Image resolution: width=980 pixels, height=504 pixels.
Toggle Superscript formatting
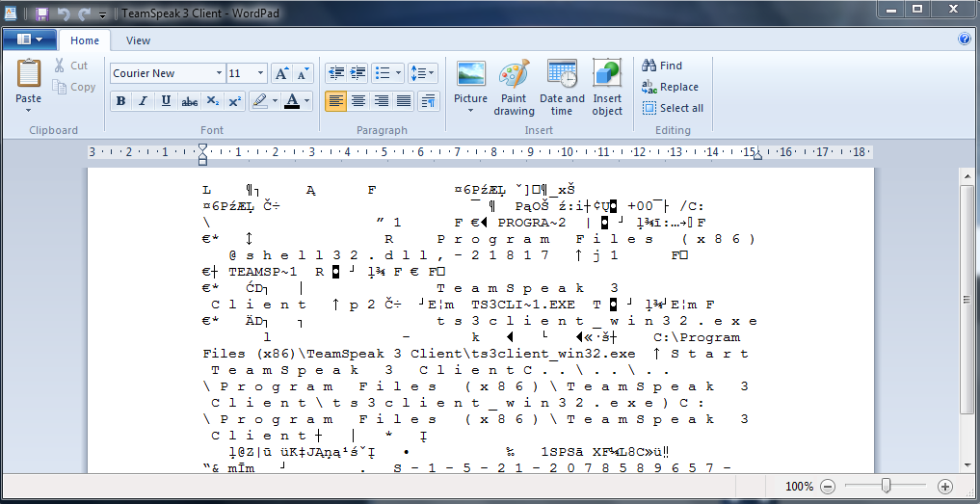coord(235,101)
